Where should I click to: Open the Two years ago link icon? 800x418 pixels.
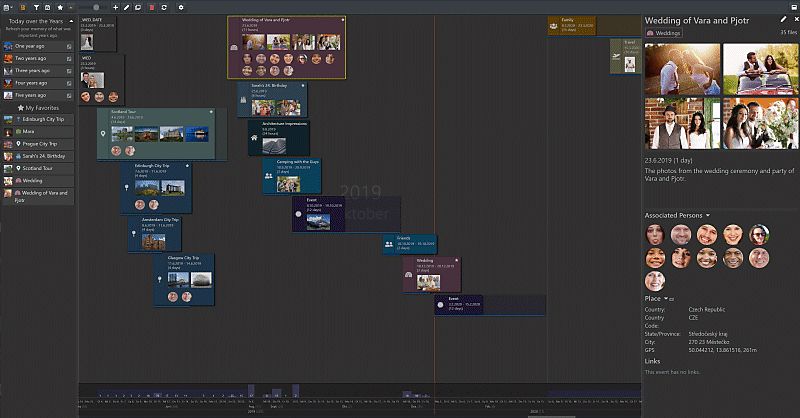[69, 59]
